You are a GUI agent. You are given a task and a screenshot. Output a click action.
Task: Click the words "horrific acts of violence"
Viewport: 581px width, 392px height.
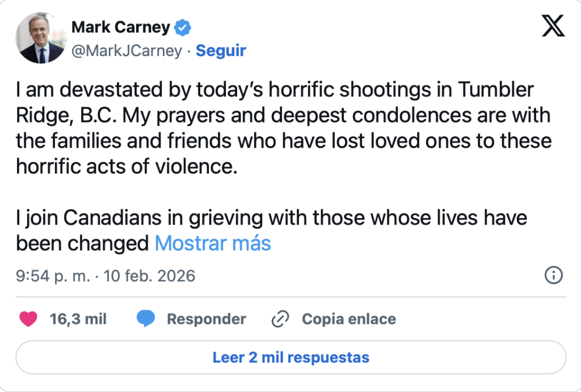click(125, 167)
